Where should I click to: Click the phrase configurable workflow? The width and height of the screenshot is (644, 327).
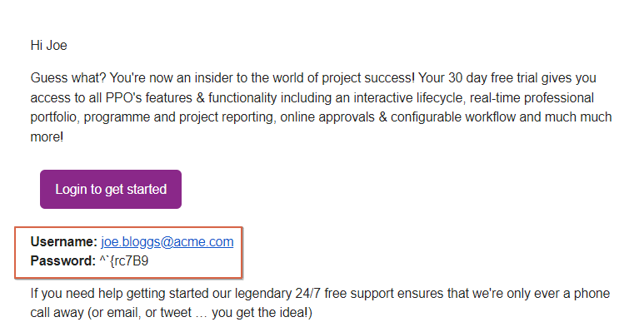[x=453, y=117]
